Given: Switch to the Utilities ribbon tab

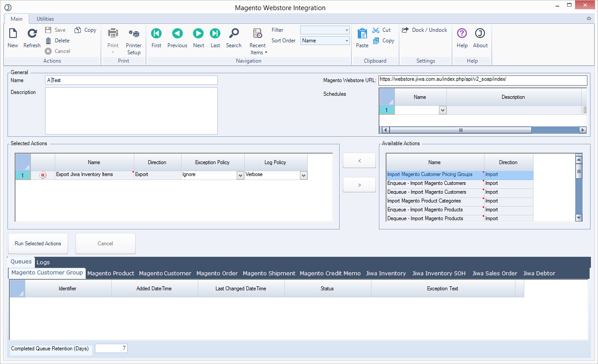Looking at the screenshot, I should [45, 19].
